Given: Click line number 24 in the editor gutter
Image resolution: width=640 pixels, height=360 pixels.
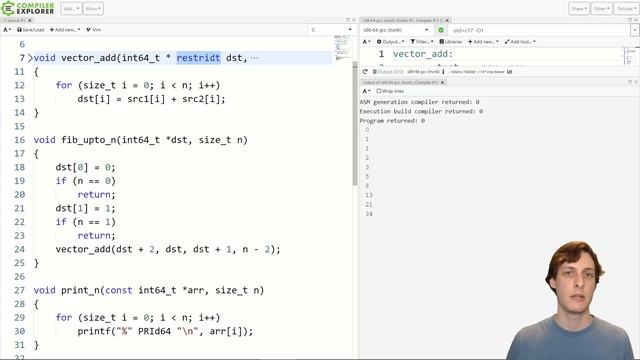Looking at the screenshot, I should tap(19, 249).
